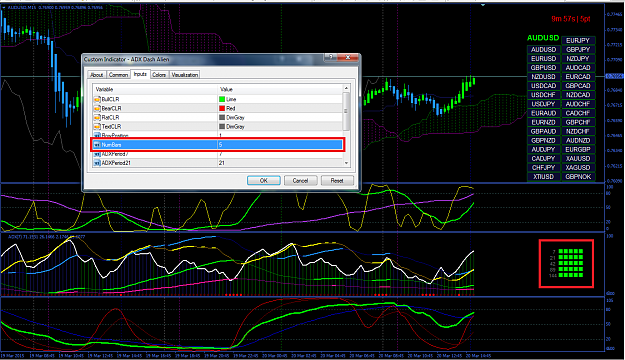This screenshot has height=360, width=625.
Task: Click the Reset button
Action: click(x=337, y=181)
